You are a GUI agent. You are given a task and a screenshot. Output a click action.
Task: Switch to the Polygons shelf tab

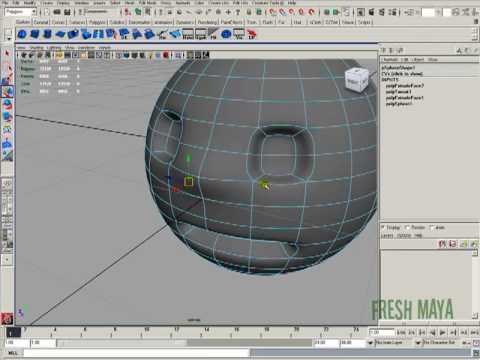pos(97,22)
